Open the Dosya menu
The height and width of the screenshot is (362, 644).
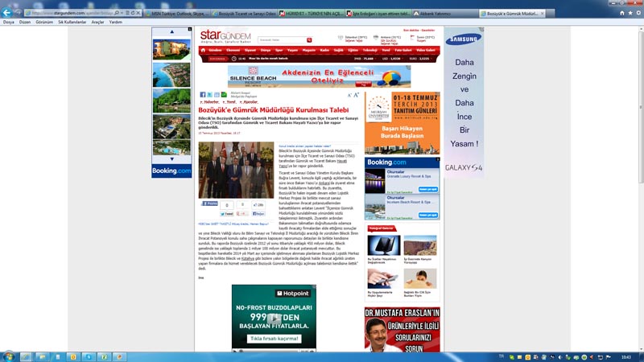tap(9, 23)
